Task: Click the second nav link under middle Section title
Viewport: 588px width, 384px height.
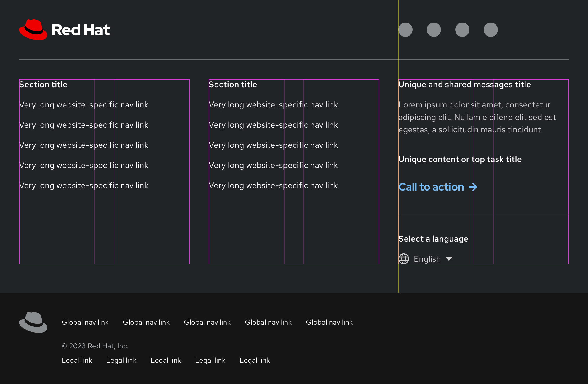Action: click(273, 125)
